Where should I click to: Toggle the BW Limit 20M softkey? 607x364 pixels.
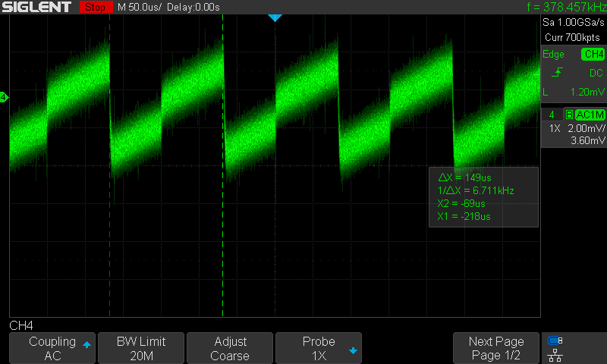tap(141, 348)
